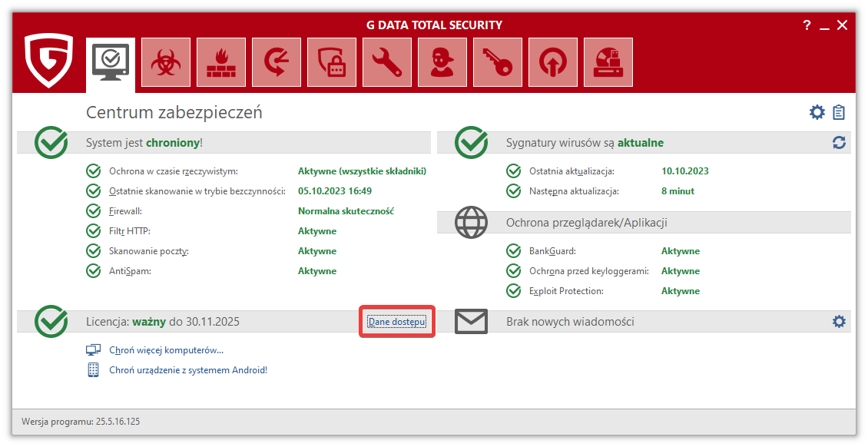Click check icon next to Filtr HTTP

click(x=94, y=230)
